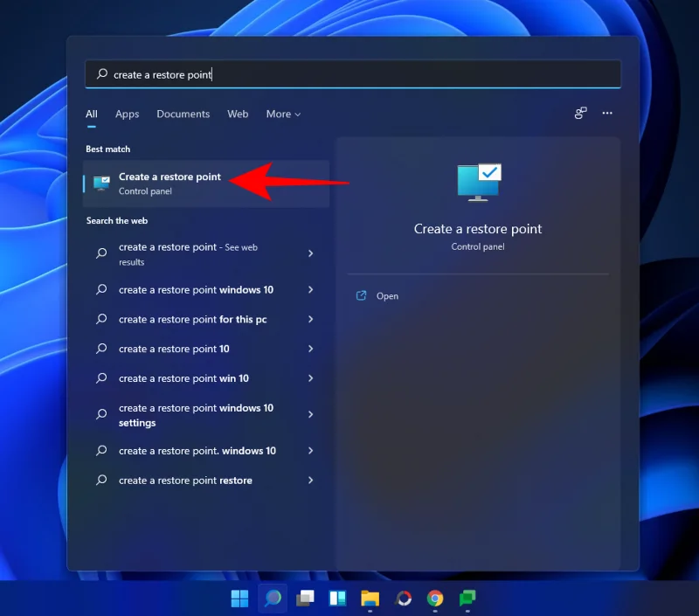Open Microsoft Teams chat from the taskbar
699x616 pixels.
pos(467,599)
